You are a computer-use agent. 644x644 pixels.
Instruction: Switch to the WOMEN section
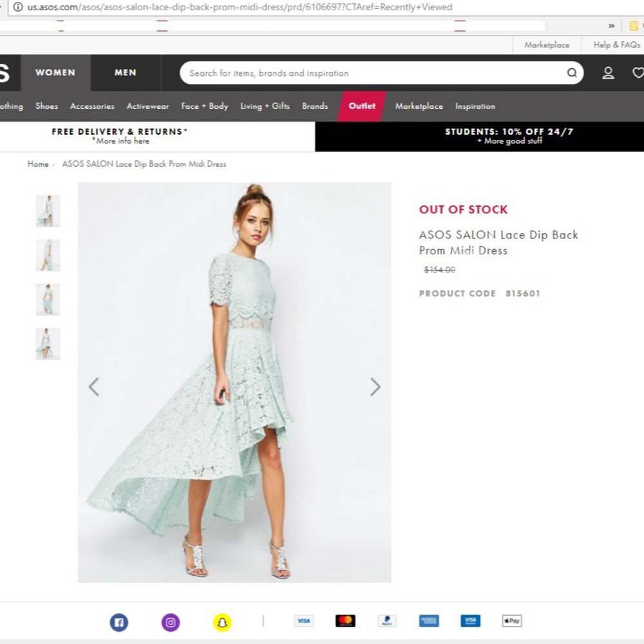tap(55, 73)
